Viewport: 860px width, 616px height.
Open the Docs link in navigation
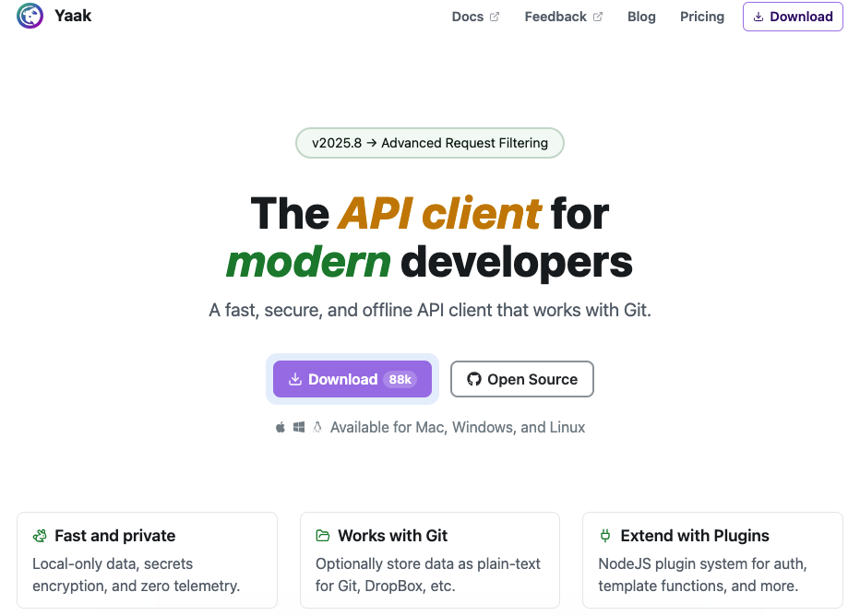point(475,17)
